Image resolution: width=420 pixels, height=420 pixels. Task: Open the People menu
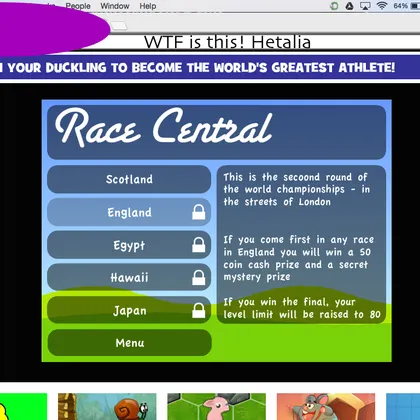coord(78,6)
